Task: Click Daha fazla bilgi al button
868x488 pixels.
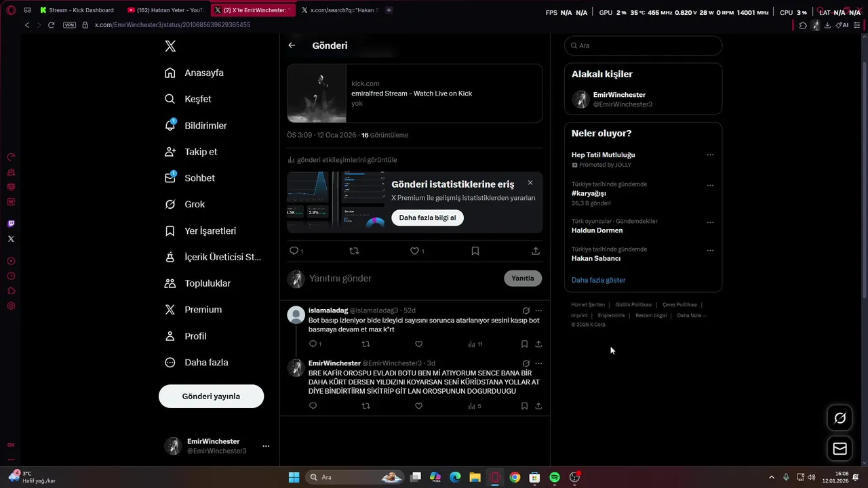Action: coord(427,218)
